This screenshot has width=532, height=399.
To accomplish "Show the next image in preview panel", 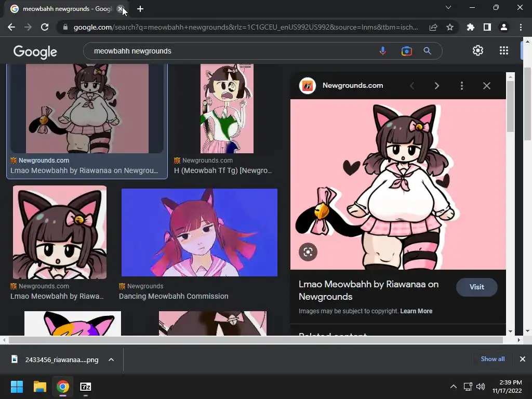I will click(436, 86).
